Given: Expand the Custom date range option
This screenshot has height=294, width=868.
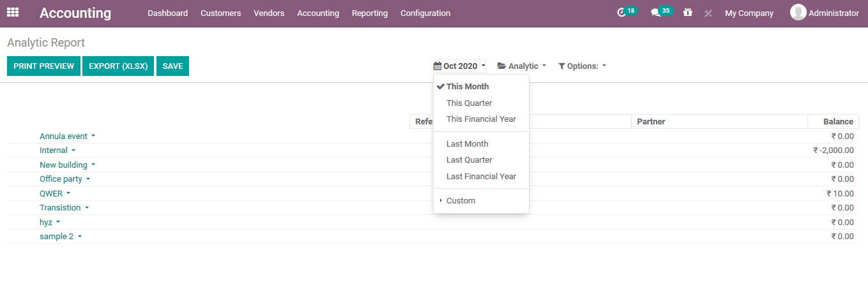Looking at the screenshot, I should pos(461,201).
